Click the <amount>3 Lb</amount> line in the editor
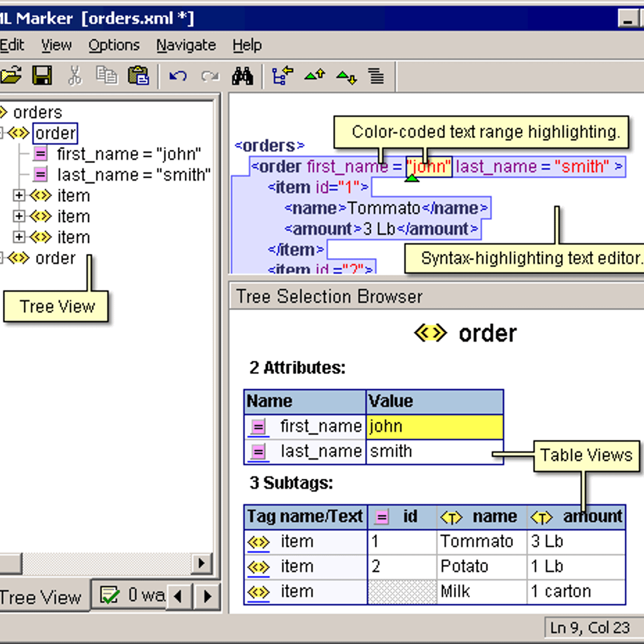Image resolution: width=644 pixels, height=644 pixels. point(381,229)
